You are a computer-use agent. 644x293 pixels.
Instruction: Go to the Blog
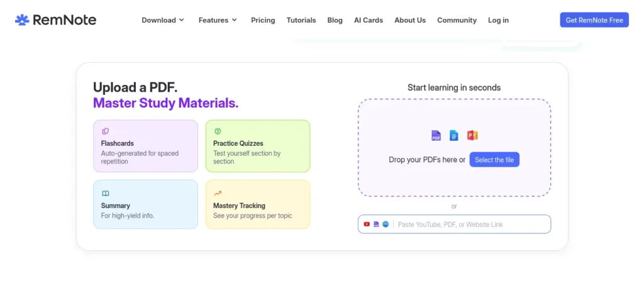point(335,20)
